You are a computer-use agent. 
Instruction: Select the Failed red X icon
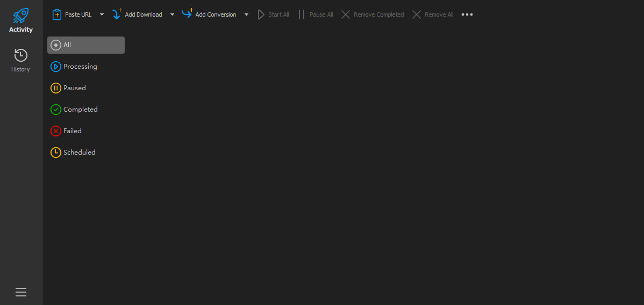(56, 131)
